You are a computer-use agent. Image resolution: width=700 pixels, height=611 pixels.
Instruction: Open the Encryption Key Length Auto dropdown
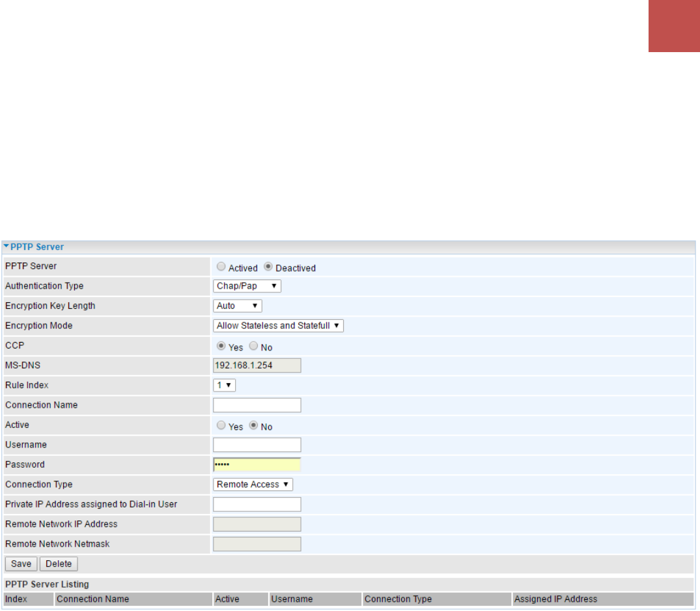238,306
